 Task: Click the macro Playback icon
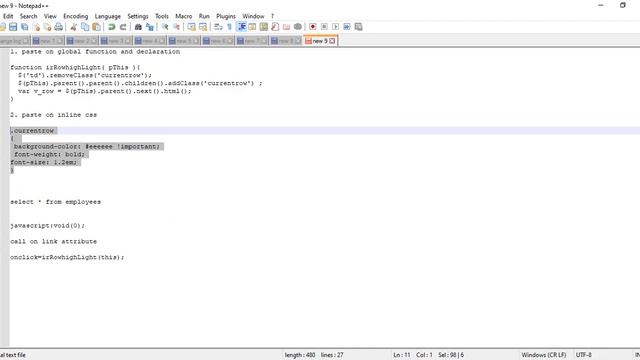pos(336,27)
